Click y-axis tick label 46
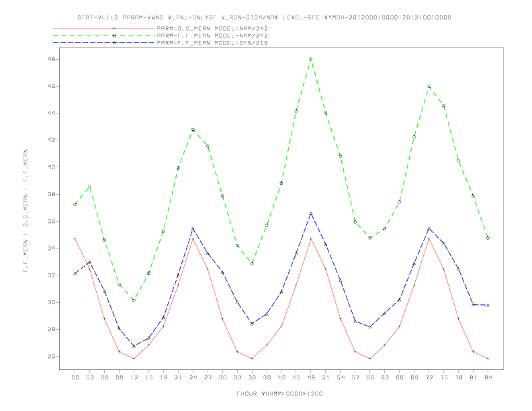This screenshot has width=532, height=411. (52, 86)
